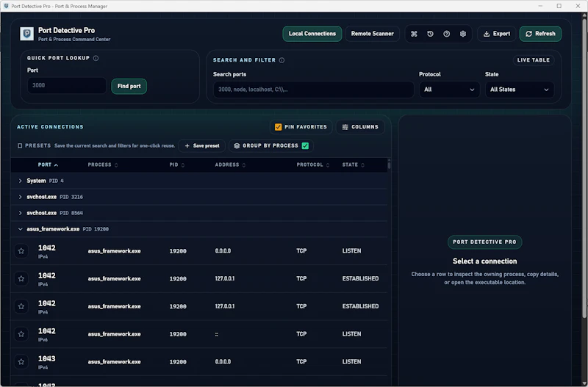Click the info icon beside Search and Filter
This screenshot has width=588, height=387.
282,60
